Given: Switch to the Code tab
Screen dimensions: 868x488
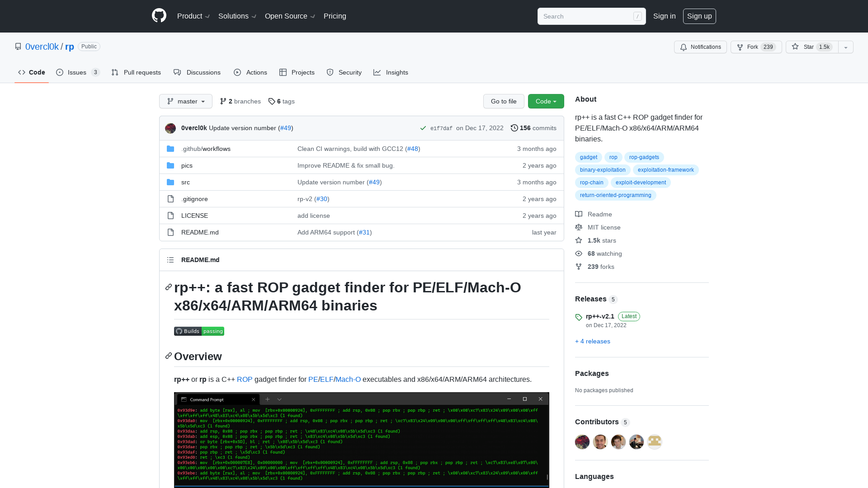Looking at the screenshot, I should [x=32, y=72].
